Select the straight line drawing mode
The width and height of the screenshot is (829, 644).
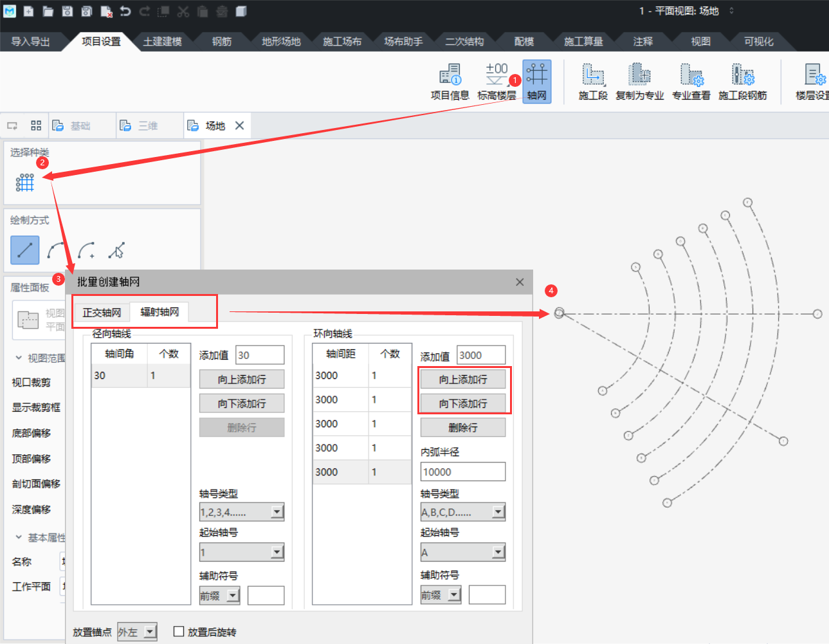pyautogui.click(x=24, y=250)
